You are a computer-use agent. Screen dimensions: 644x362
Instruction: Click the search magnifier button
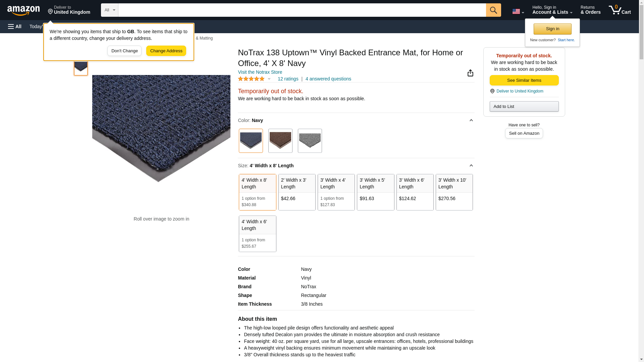[x=493, y=10]
